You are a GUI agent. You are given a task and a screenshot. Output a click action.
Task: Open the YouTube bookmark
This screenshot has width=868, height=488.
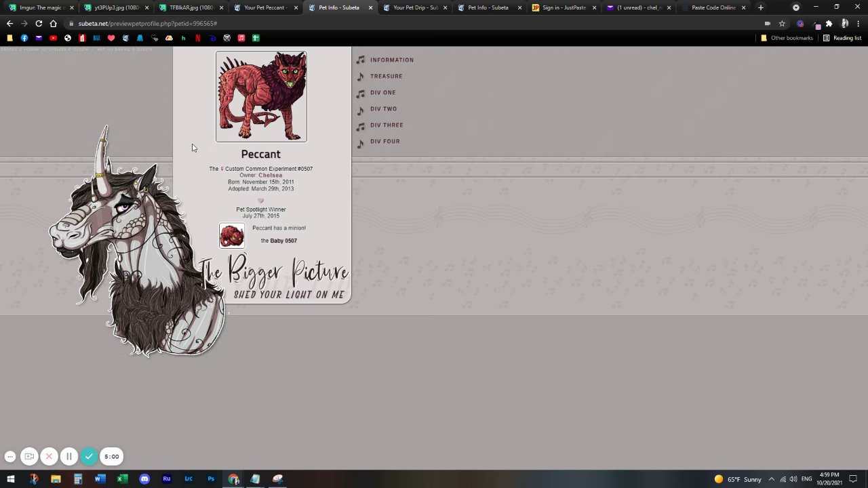[x=53, y=38]
